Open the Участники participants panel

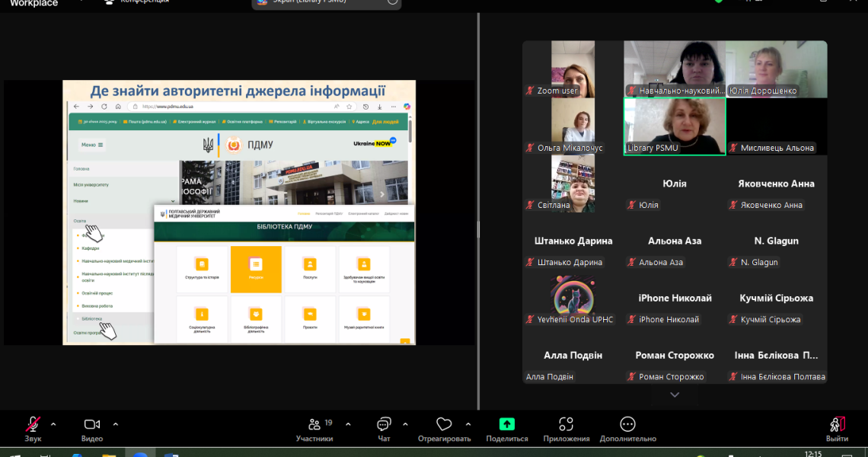tap(314, 430)
